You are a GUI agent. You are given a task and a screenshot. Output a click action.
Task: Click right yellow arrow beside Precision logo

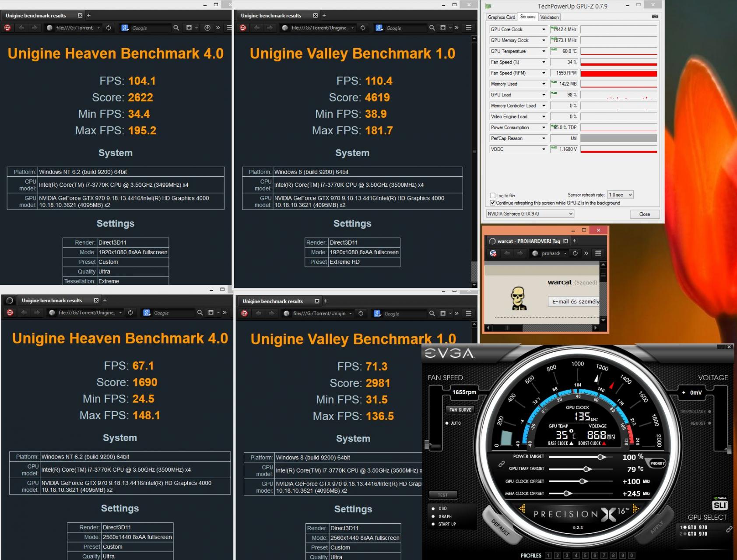[635, 508]
